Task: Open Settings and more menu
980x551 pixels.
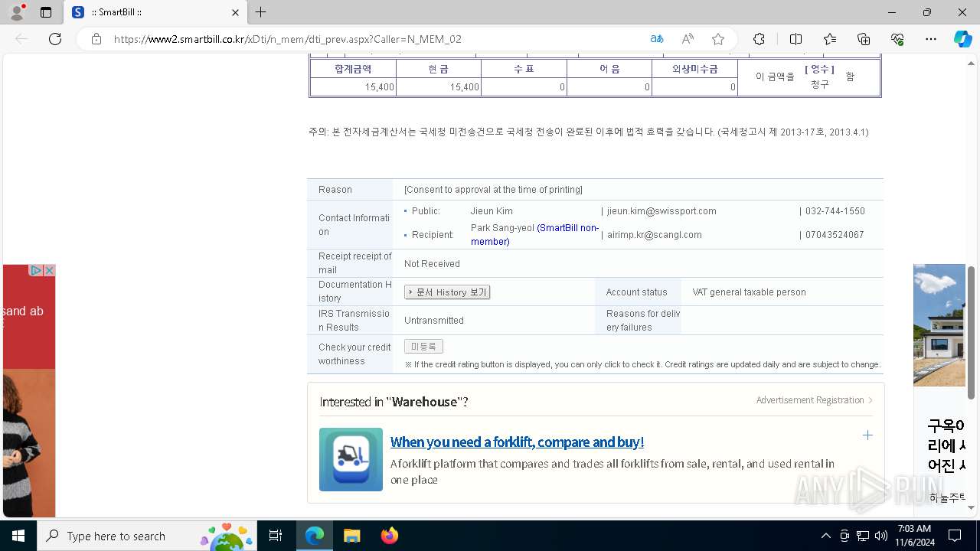Action: pyautogui.click(x=931, y=39)
